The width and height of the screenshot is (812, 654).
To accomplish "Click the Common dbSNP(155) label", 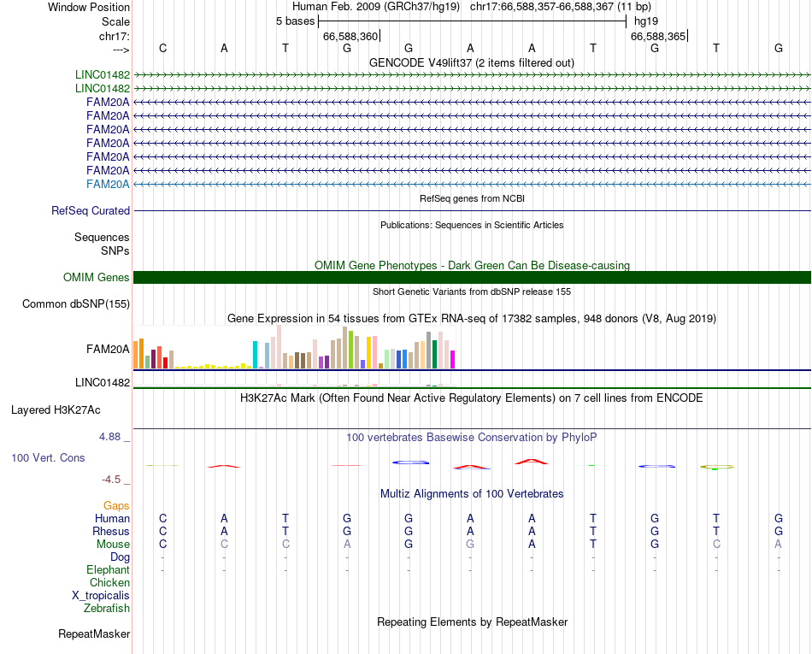I will point(75,304).
